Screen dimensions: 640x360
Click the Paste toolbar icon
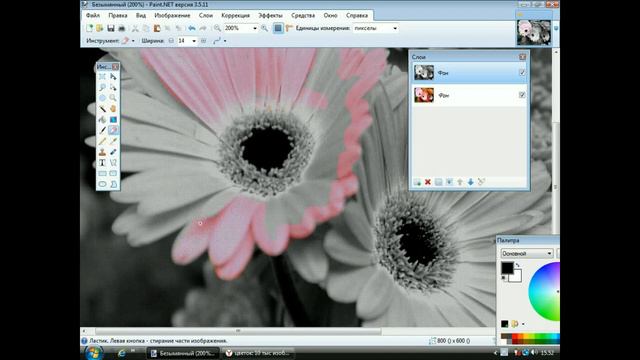click(157, 28)
